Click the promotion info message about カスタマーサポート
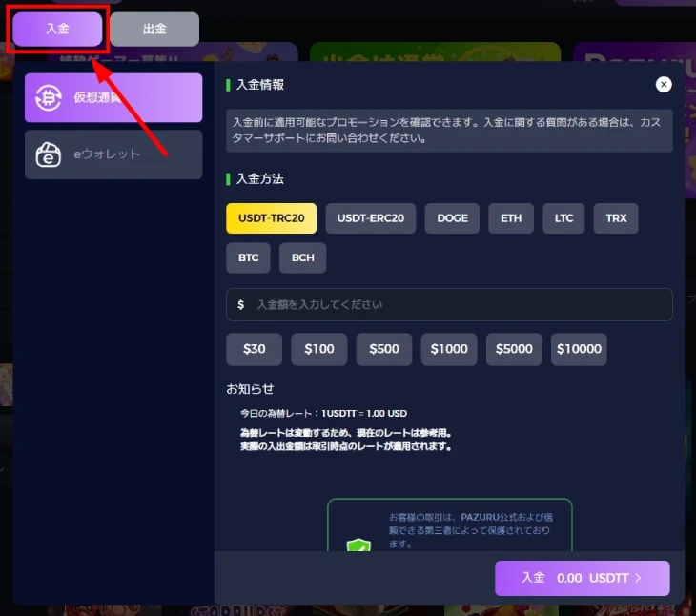Image resolution: width=696 pixels, height=616 pixels. (449, 131)
